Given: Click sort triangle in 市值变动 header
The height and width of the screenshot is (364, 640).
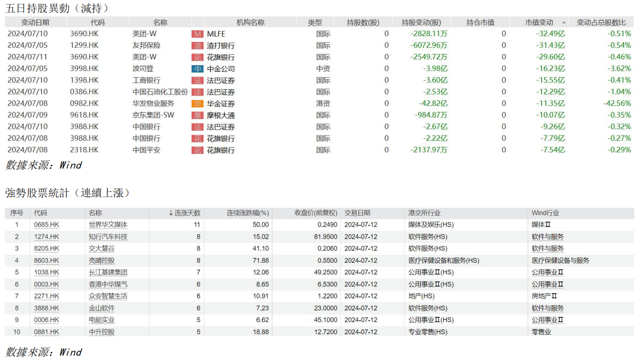Looking at the screenshot, I should point(564,22).
